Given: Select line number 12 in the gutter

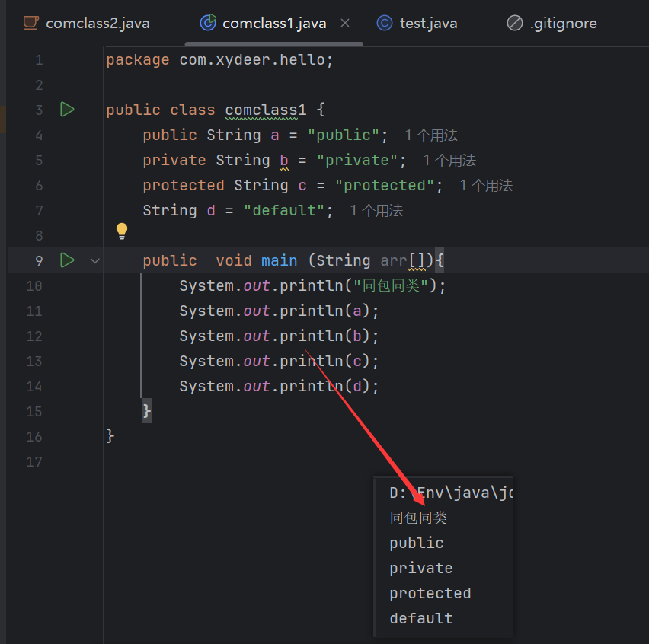Looking at the screenshot, I should 34,336.
